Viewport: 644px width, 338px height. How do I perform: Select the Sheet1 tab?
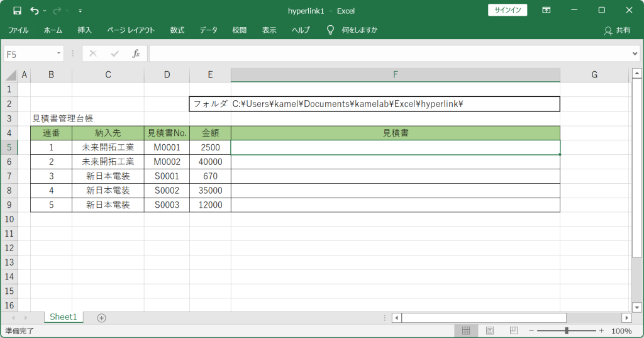point(64,317)
